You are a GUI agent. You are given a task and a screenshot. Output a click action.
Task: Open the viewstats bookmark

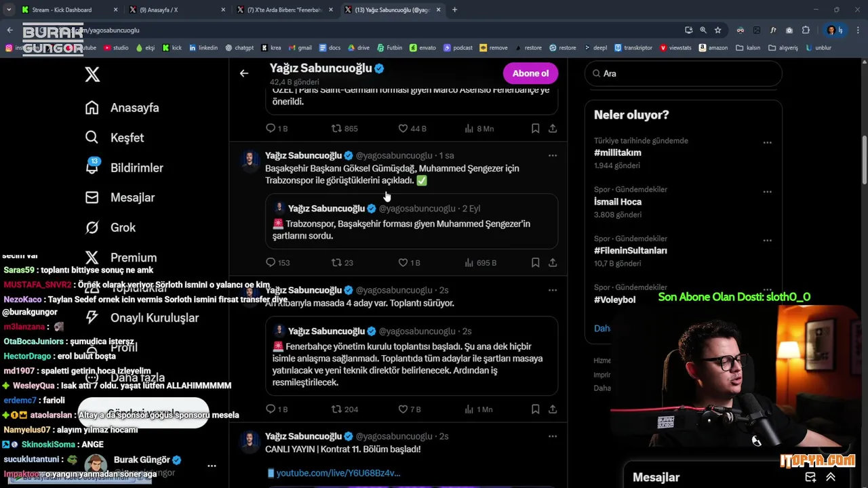point(675,48)
